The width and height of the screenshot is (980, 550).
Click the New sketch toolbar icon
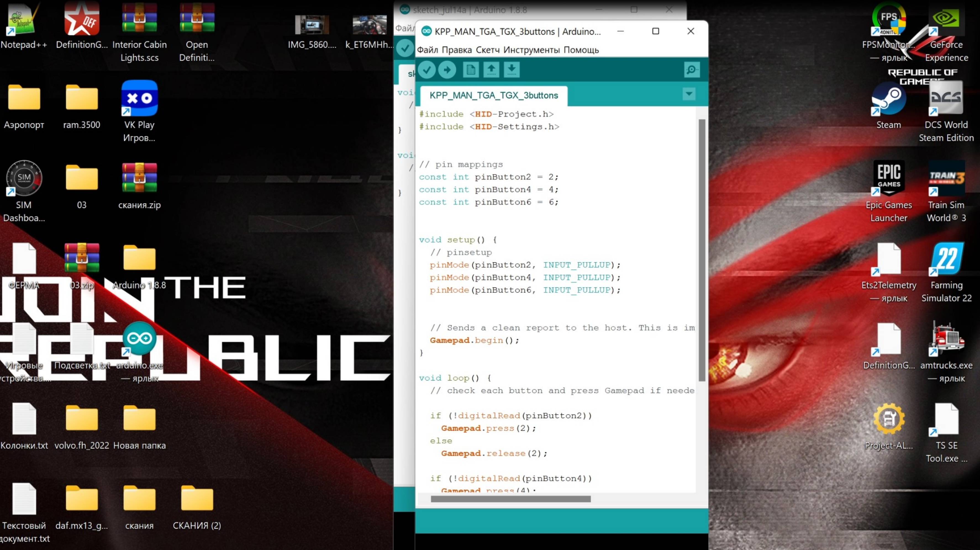(471, 70)
